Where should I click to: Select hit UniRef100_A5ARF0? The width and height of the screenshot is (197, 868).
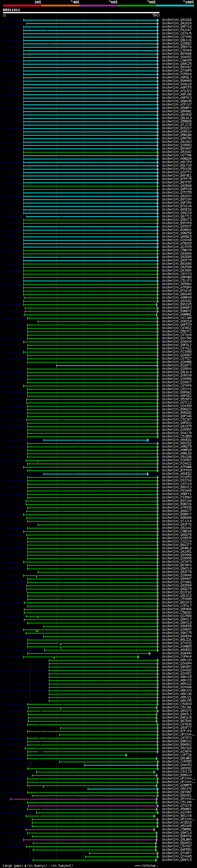point(176,108)
